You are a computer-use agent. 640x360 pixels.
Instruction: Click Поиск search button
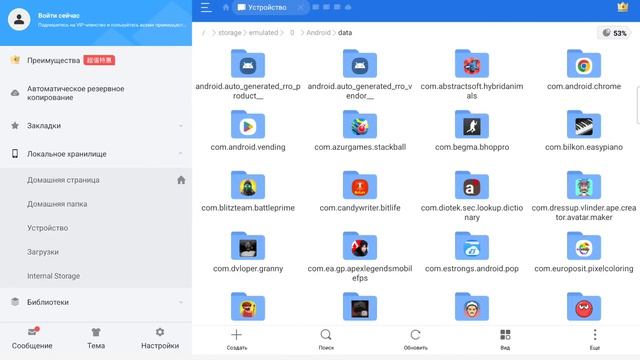tap(326, 340)
